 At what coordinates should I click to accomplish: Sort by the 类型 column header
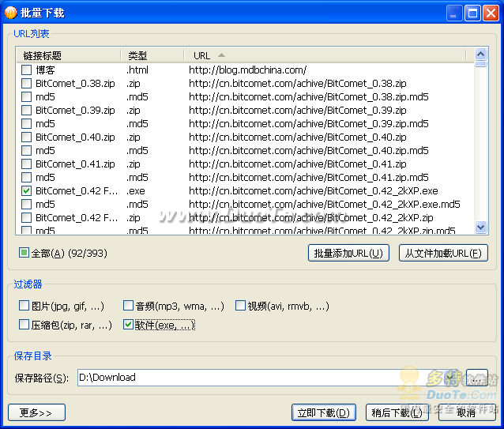152,55
